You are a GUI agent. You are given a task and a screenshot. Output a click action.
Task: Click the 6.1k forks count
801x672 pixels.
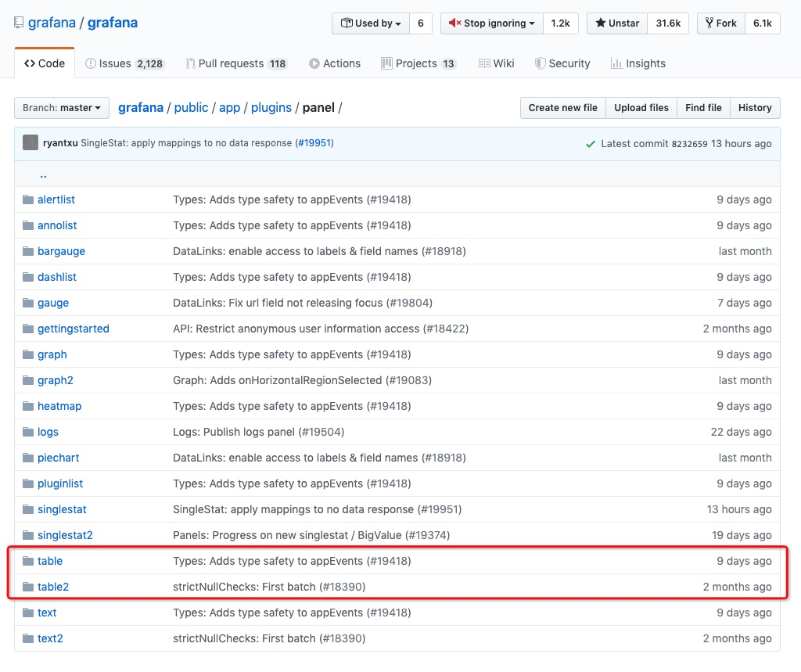[762, 23]
